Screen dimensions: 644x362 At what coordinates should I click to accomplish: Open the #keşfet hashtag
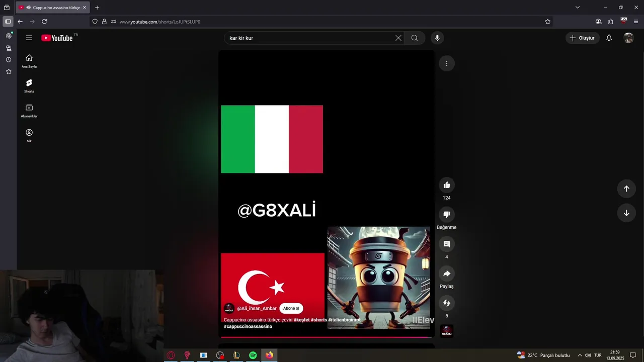[x=302, y=320]
